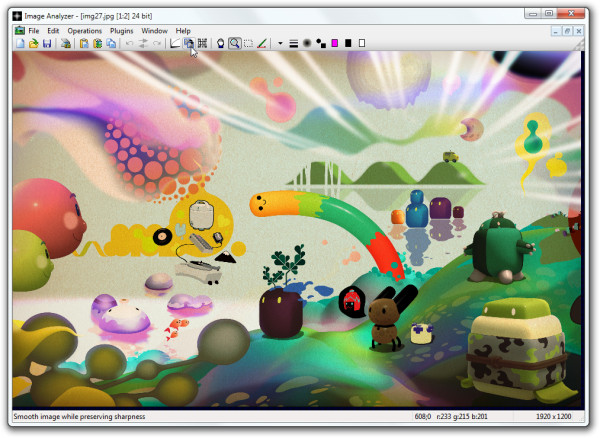The height and width of the screenshot is (438, 600).
Task: Undo the last operation via the toolbar arrow
Action: coord(129,44)
